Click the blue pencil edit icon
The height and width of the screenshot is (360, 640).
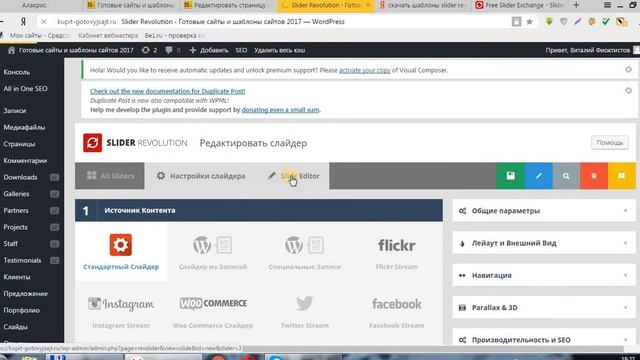(x=538, y=176)
